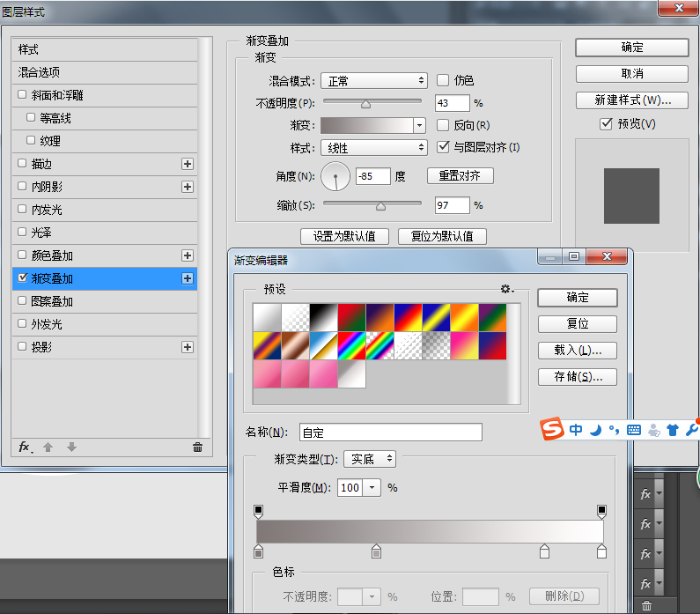Screen dimensions: 700x614
Task: Enable the 斜面和浮雕 checkbox
Action: [x=22, y=94]
